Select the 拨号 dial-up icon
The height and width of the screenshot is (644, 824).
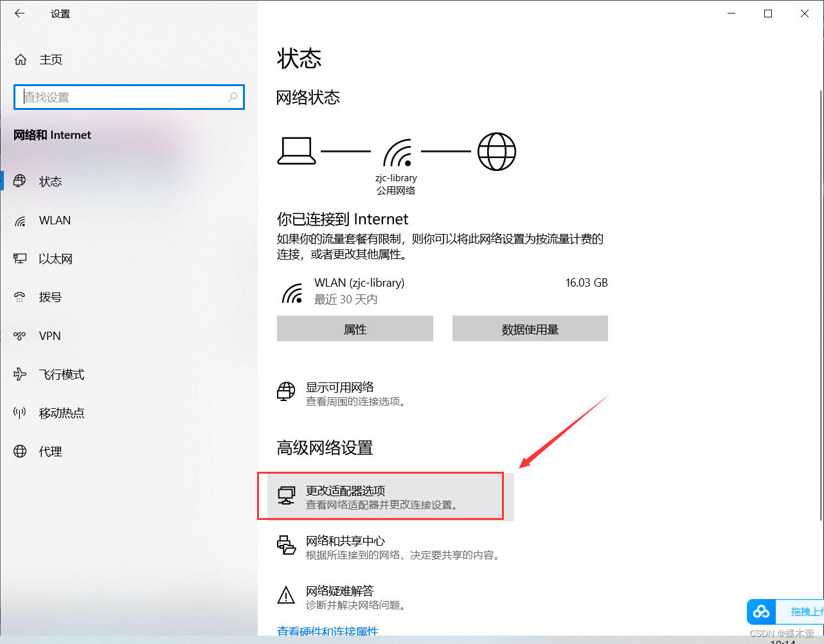point(20,298)
